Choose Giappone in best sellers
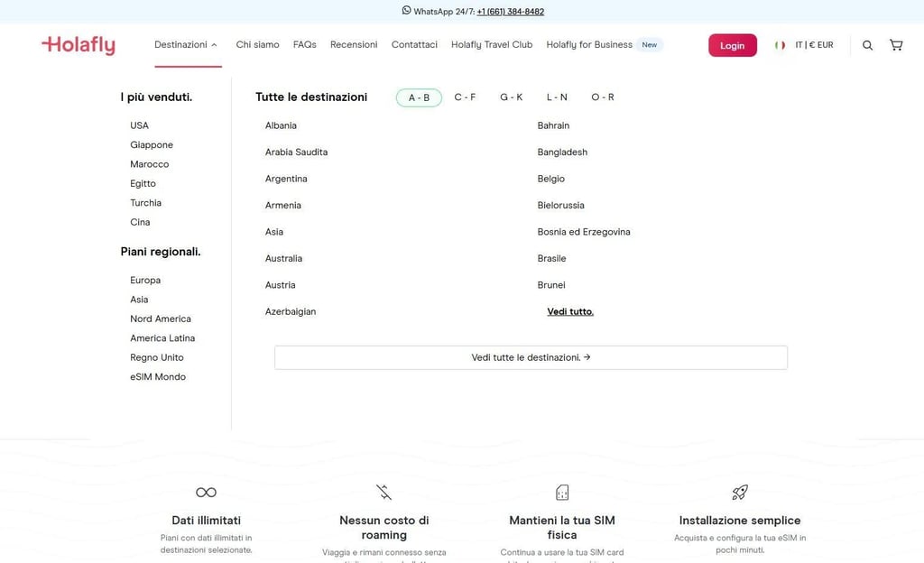This screenshot has width=924, height=563. [152, 145]
